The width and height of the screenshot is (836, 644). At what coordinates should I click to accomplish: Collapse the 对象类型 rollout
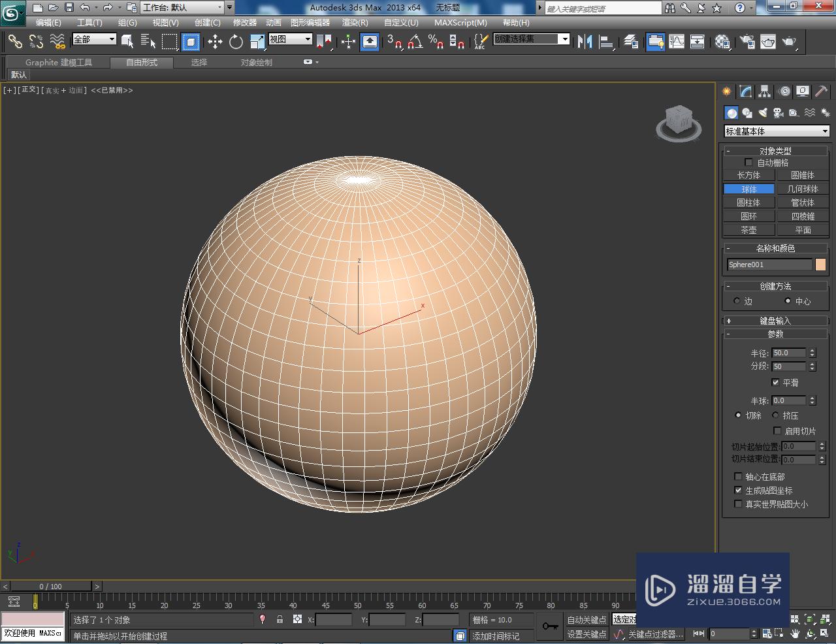775,151
